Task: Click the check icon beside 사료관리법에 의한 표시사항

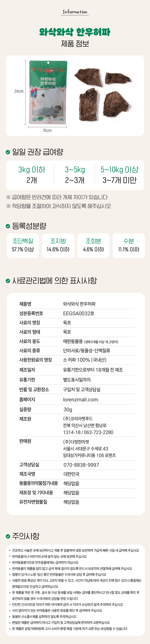Action: pyautogui.click(x=8, y=281)
